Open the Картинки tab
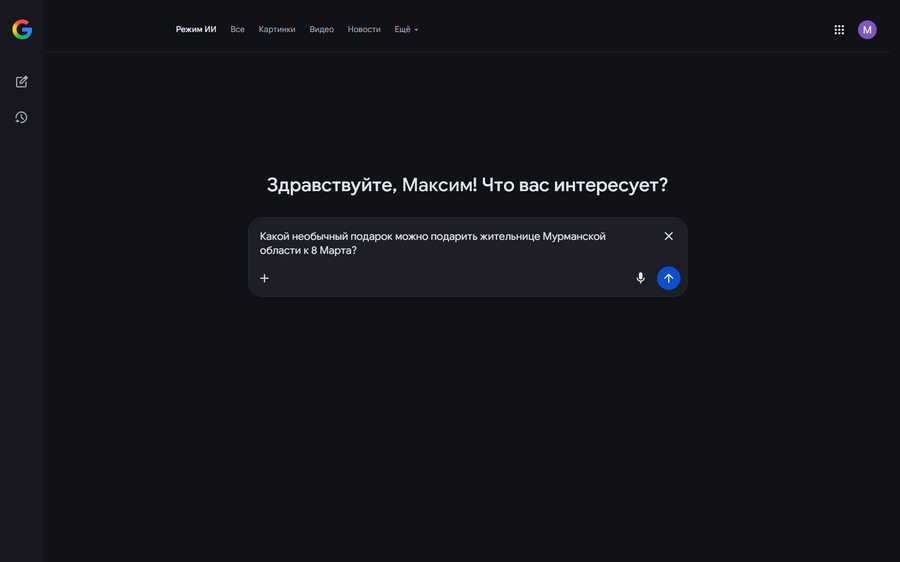This screenshot has height=562, width=900. click(x=277, y=30)
